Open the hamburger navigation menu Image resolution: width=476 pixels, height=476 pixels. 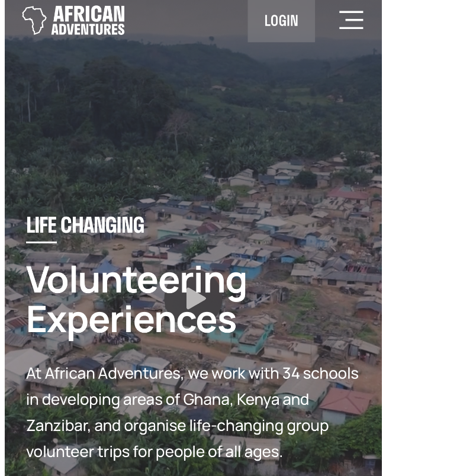351,20
